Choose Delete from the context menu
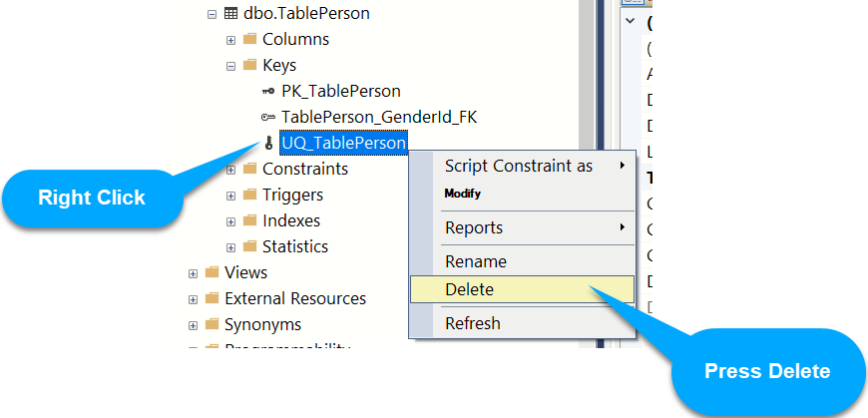868x418 pixels. (469, 289)
